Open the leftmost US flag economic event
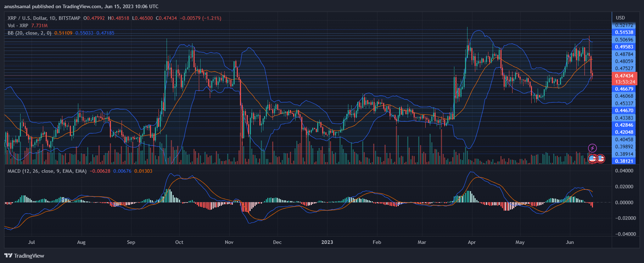Screen dimensions: 644x263 pyautogui.click(x=592, y=159)
